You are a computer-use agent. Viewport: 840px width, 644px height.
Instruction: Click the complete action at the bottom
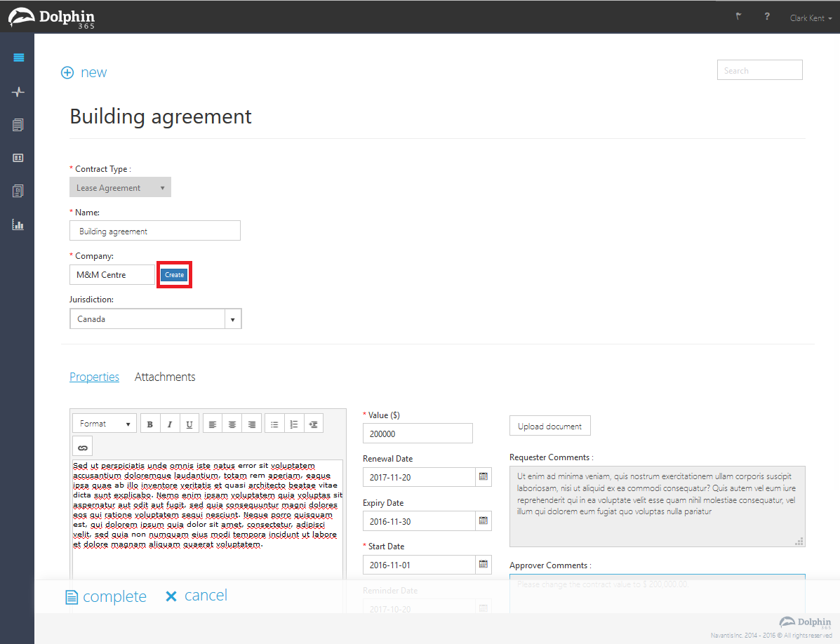(106, 596)
